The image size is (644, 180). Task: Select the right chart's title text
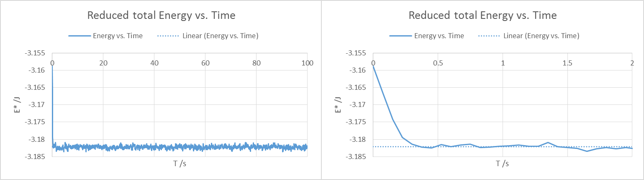pos(482,16)
